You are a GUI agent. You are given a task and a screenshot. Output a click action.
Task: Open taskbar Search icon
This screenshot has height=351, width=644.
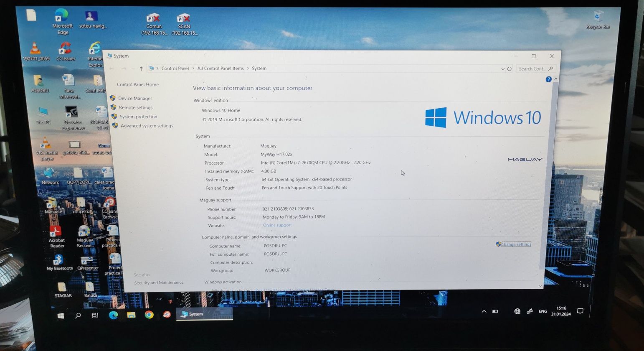click(x=78, y=315)
